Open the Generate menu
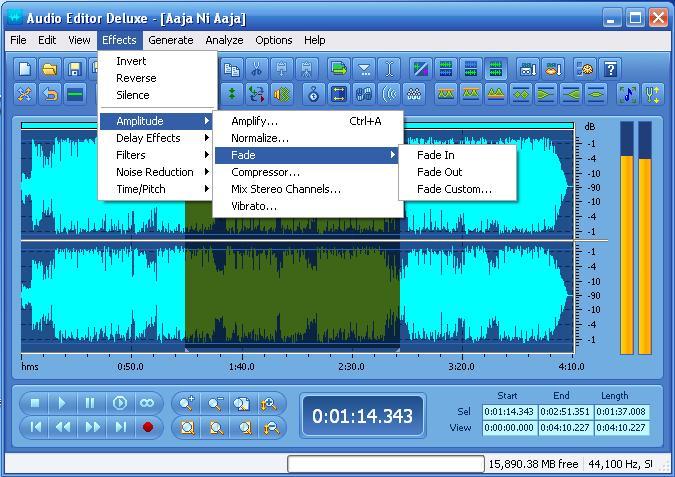This screenshot has width=675, height=477. click(x=170, y=40)
